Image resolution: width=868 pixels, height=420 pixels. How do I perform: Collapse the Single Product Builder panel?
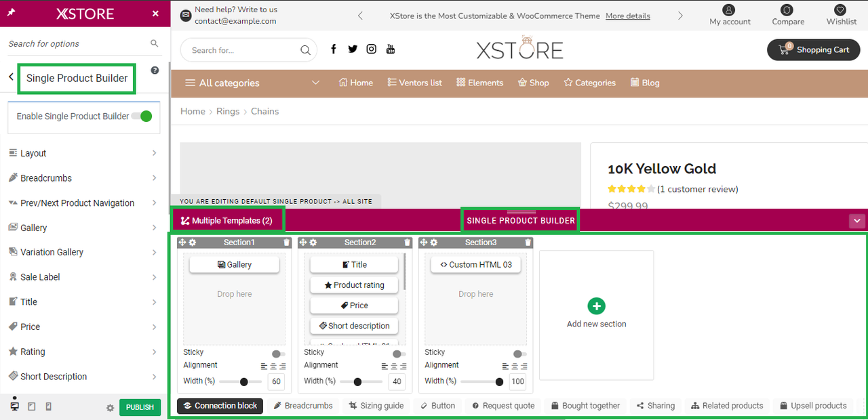[857, 221]
